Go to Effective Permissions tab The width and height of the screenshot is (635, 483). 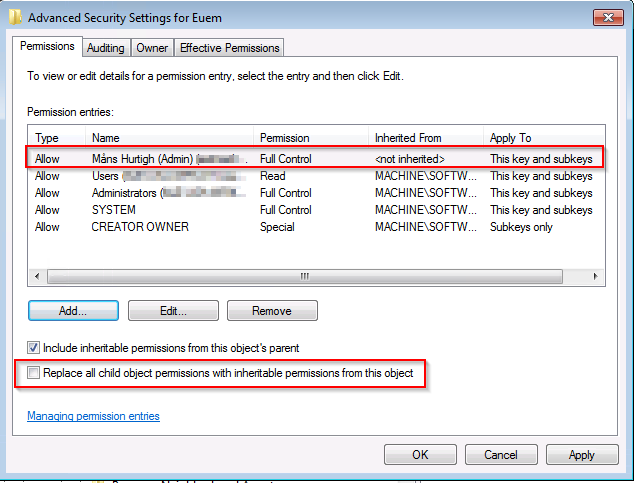click(230, 48)
